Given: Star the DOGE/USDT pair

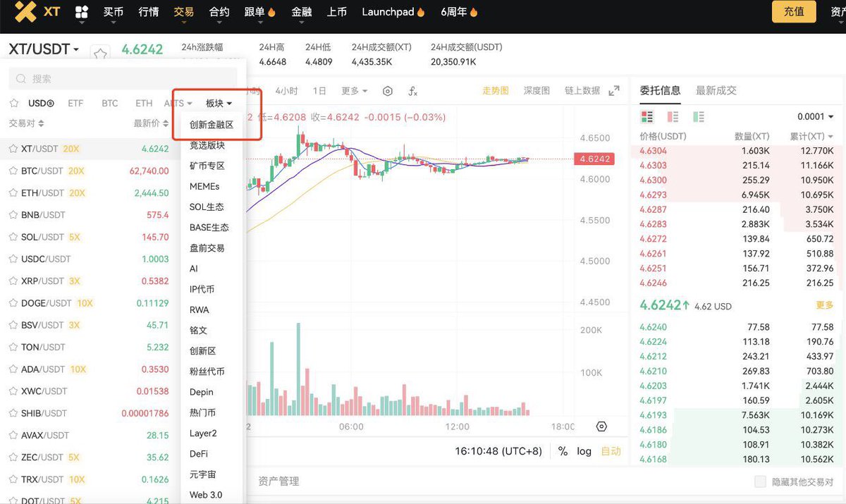Looking at the screenshot, I should (13, 302).
